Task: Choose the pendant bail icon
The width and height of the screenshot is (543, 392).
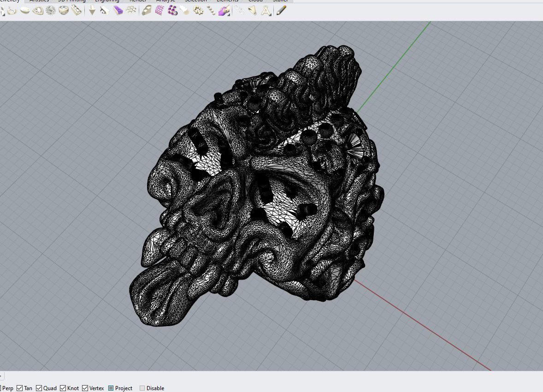Action: click(253, 11)
